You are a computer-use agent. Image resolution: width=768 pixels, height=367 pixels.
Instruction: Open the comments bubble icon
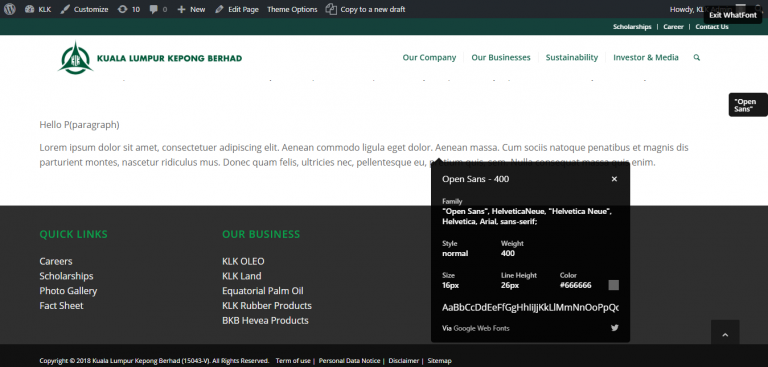(154, 9)
